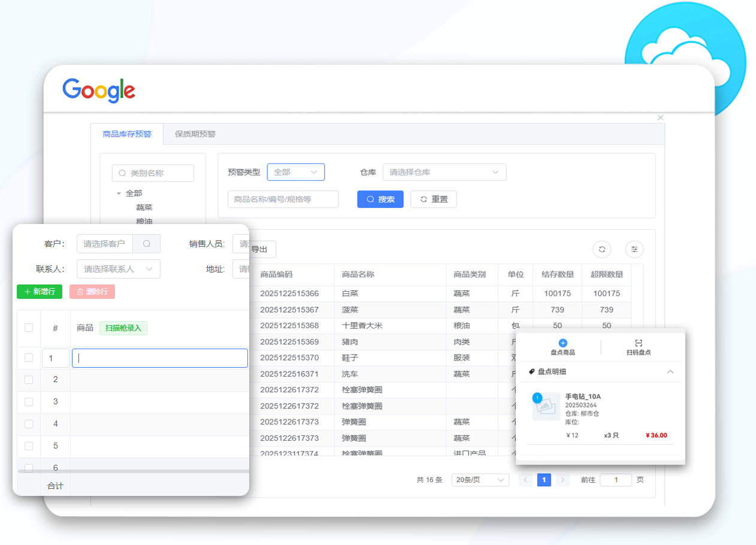Click the refresh icon above the table
This screenshot has height=545, width=756.
point(602,249)
